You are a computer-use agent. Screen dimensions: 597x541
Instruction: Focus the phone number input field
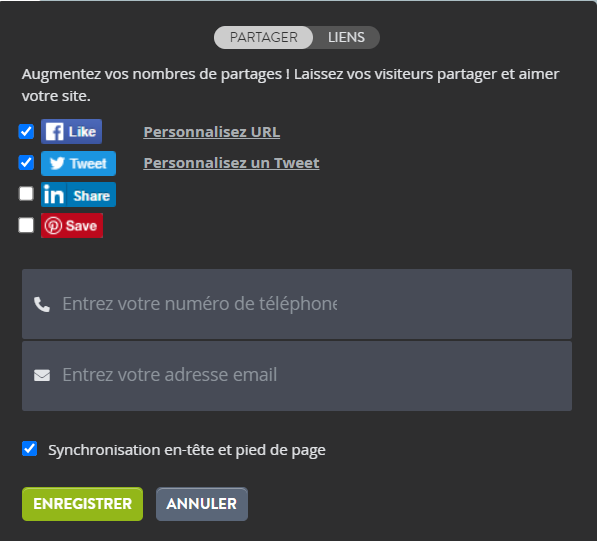click(297, 304)
